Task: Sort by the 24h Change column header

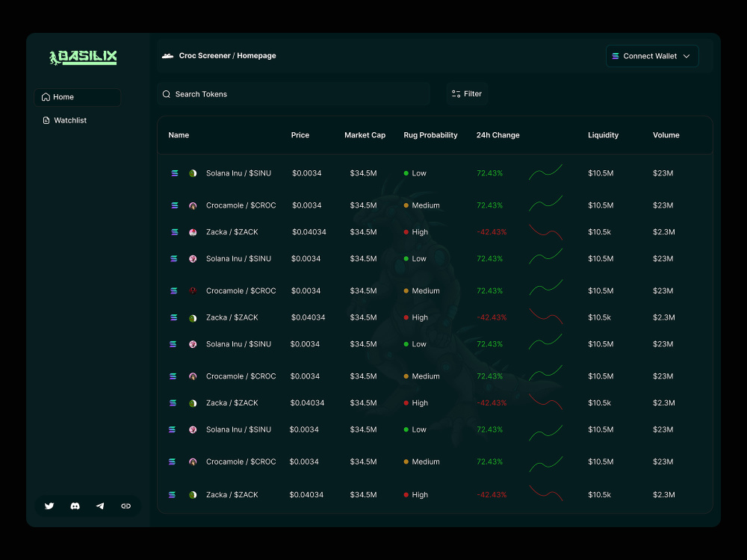Action: coord(498,135)
